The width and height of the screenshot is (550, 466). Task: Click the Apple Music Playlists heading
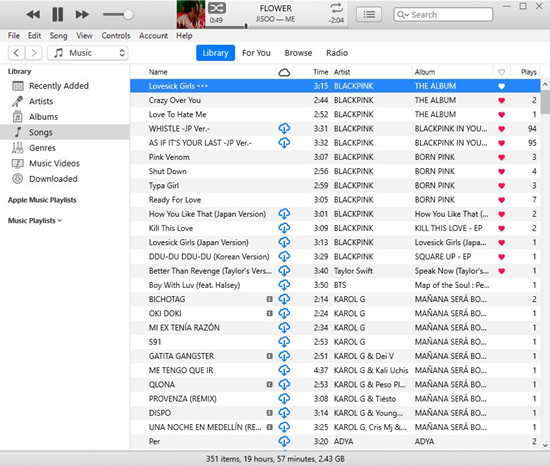click(x=42, y=200)
